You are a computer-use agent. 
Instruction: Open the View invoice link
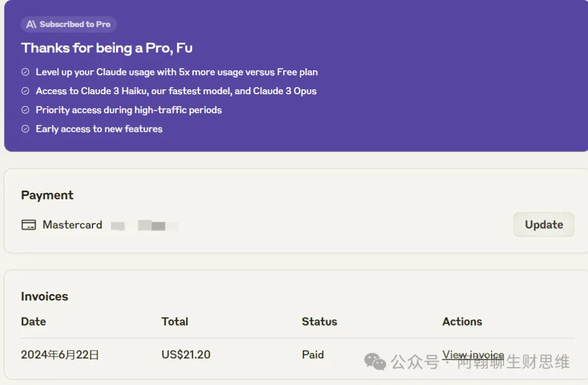pyautogui.click(x=473, y=355)
